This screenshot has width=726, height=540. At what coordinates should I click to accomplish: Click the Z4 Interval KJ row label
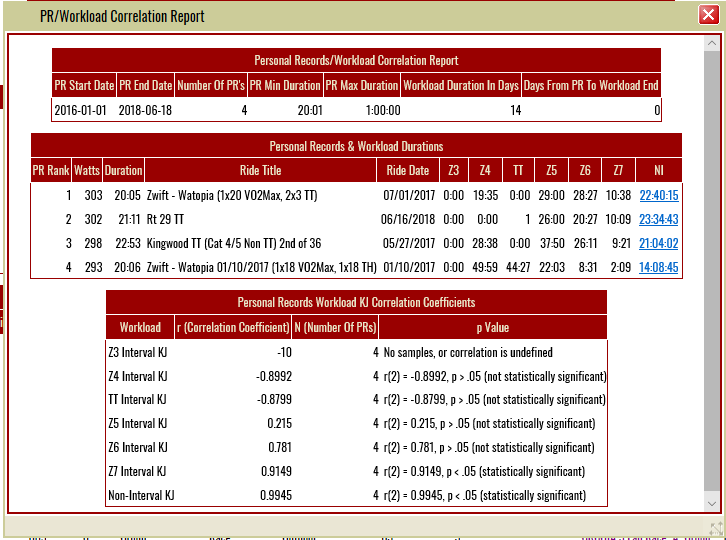(138, 376)
